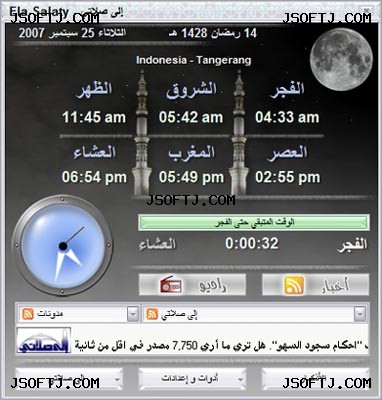Click the 04:33 am Fajr time
This screenshot has width=382, height=400.
[x=287, y=117]
